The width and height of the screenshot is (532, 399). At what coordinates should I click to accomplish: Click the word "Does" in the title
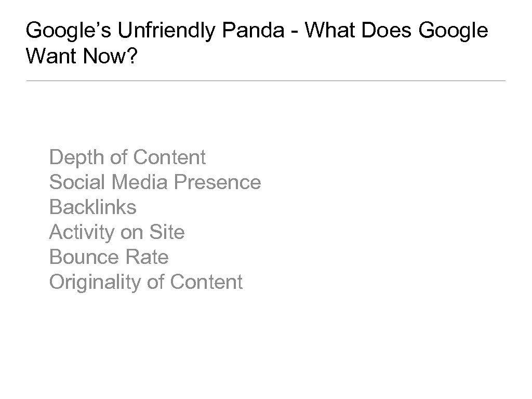[388, 31]
